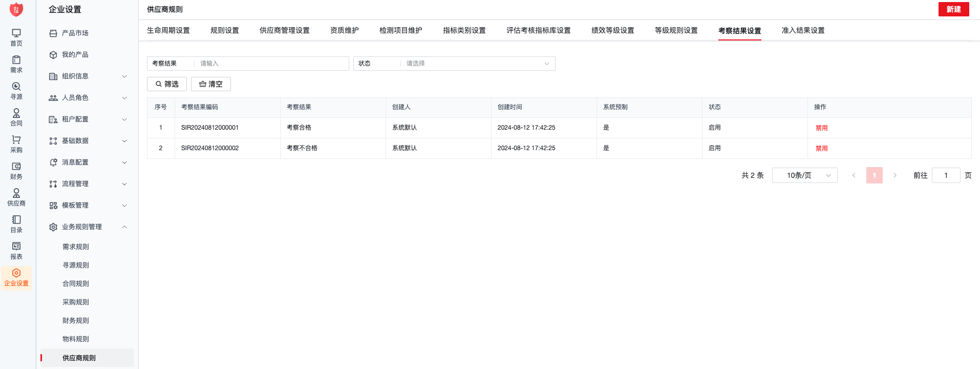Switch to 资质维护 tab
The height and width of the screenshot is (369, 980).
pos(345,30)
